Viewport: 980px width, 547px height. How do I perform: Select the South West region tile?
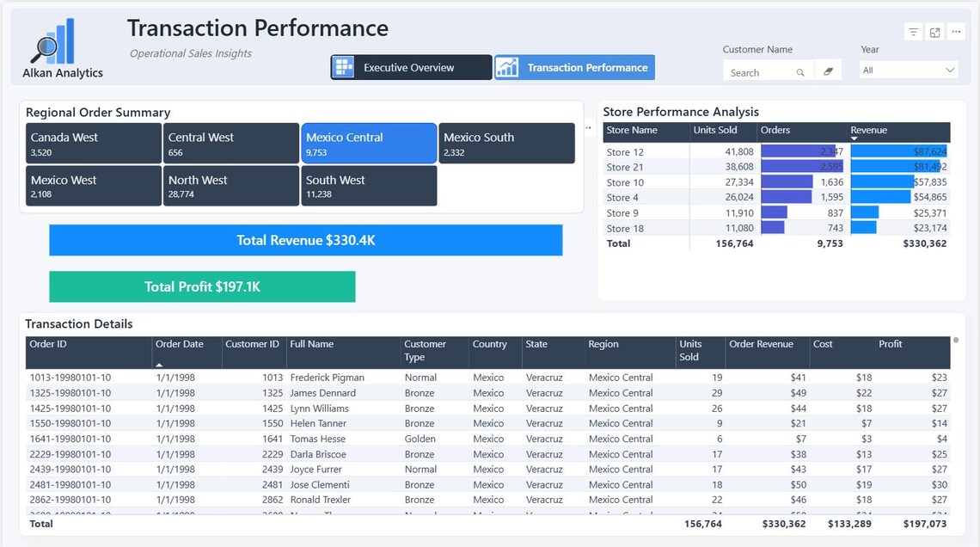point(369,186)
